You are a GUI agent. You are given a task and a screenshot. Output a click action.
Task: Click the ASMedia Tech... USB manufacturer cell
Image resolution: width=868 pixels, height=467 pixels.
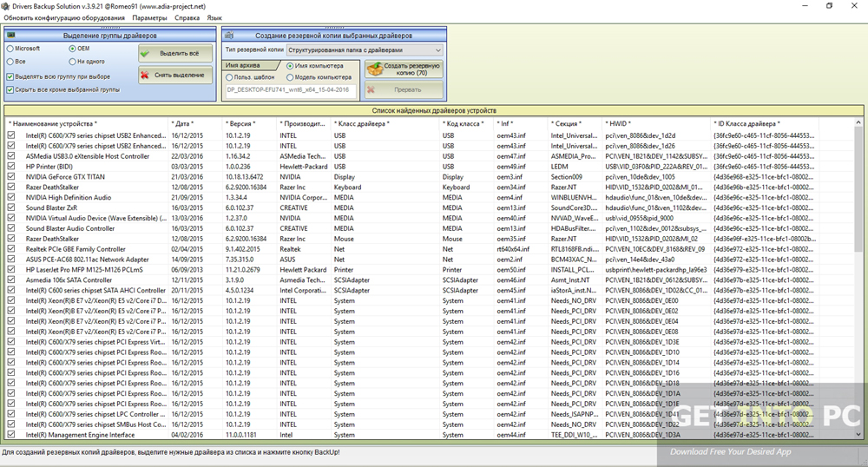[x=302, y=156]
